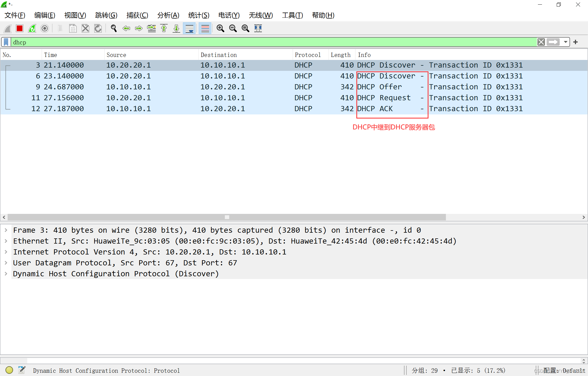Select packet 12 DHCP ACK row
588x376 pixels.
tap(294, 109)
